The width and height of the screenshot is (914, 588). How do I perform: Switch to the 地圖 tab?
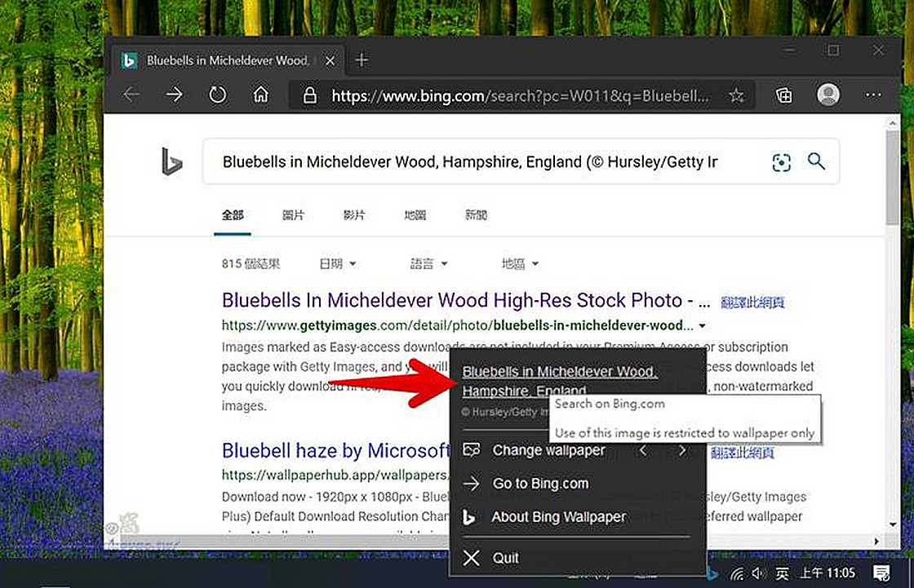(x=415, y=215)
